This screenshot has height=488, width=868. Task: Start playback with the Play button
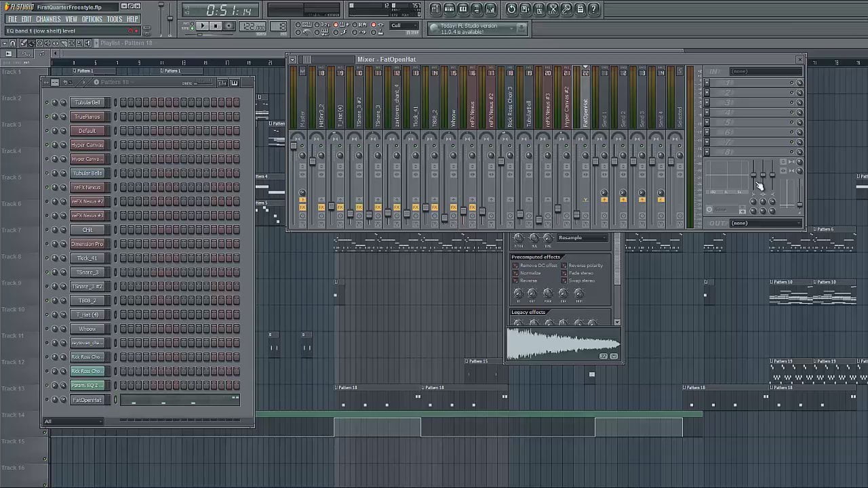pyautogui.click(x=202, y=26)
